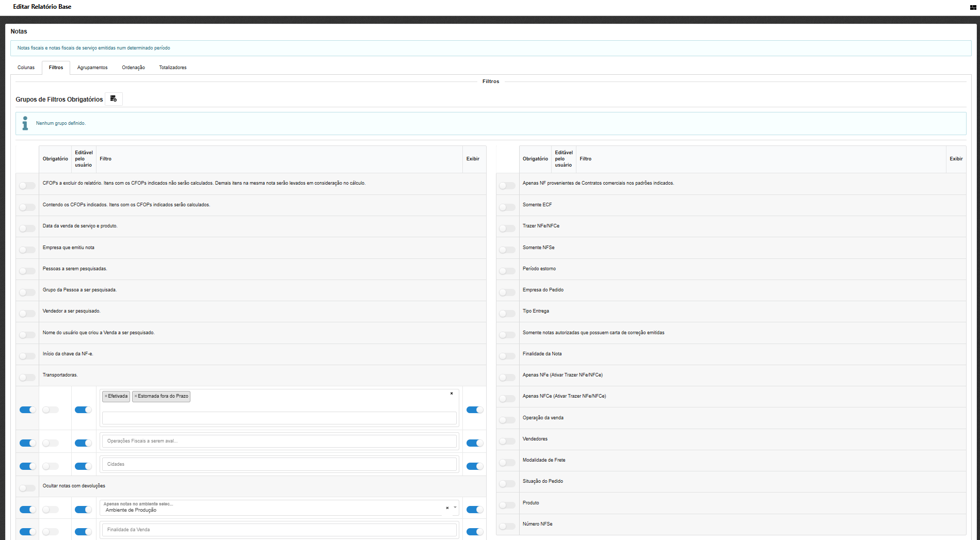Enable Ocultar notas com devoluções filter
980x540 pixels.
27,488
